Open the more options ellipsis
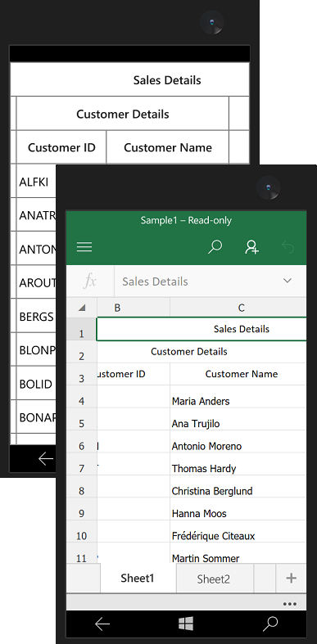The image size is (317, 644). coord(290,604)
